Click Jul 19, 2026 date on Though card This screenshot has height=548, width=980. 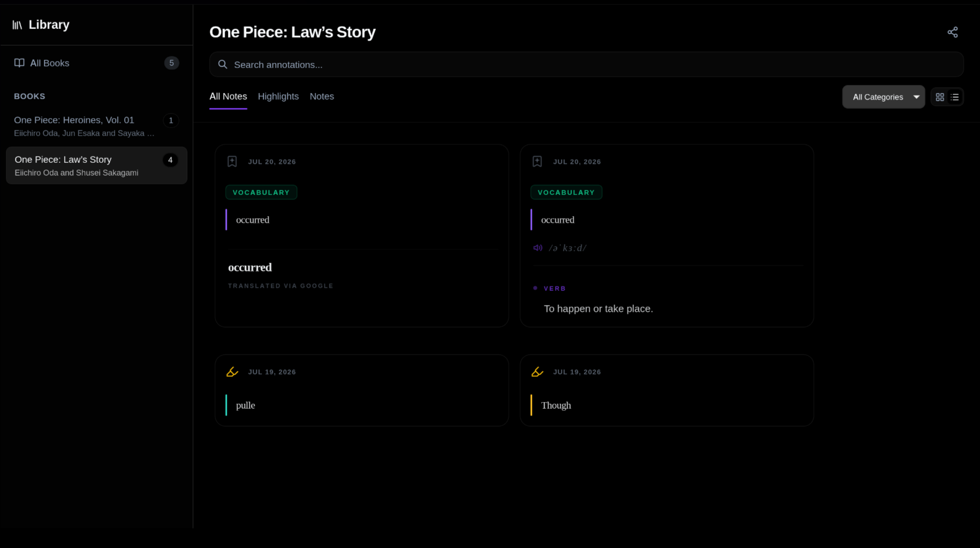coord(577,372)
